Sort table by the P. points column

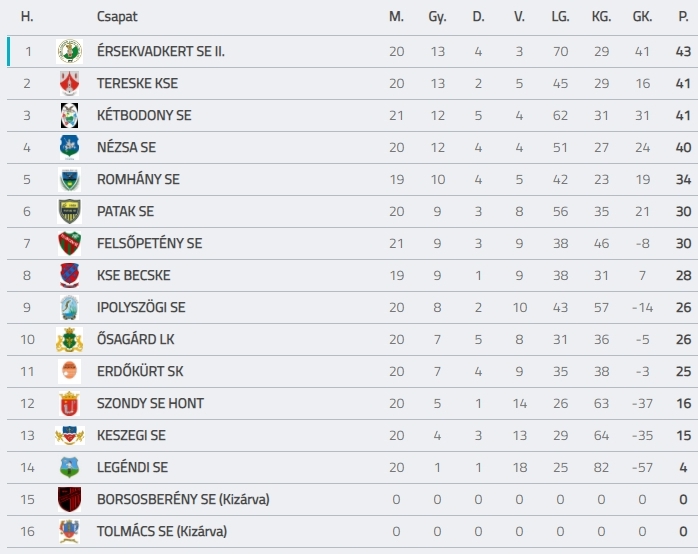(x=683, y=17)
